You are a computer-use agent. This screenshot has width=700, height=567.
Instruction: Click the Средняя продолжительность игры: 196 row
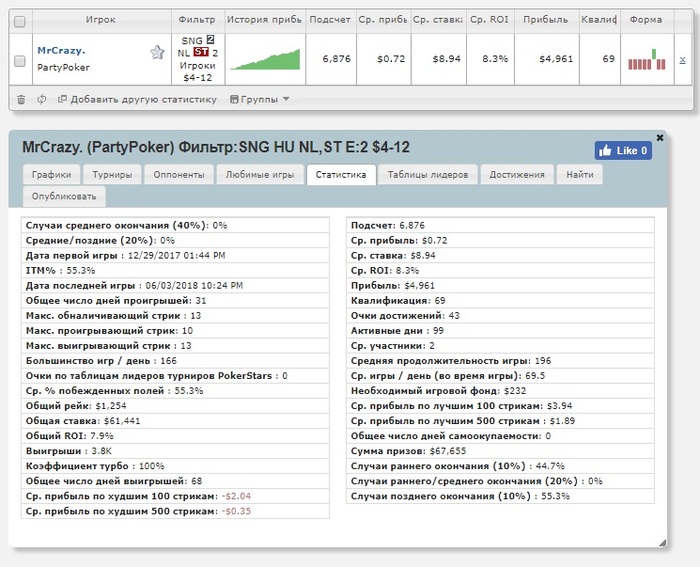500,361
